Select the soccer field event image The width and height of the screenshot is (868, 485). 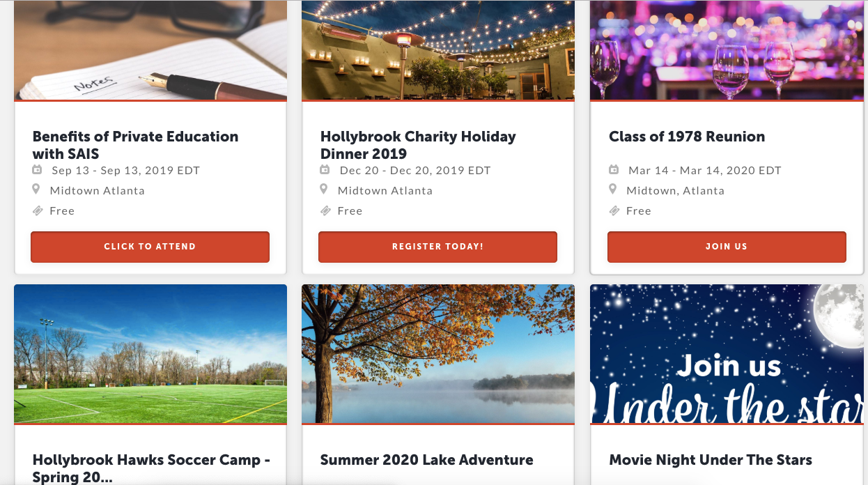point(150,353)
